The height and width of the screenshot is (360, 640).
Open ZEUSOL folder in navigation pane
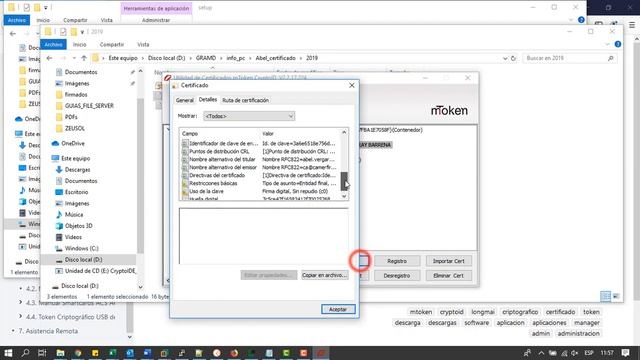pyautogui.click(x=75, y=128)
